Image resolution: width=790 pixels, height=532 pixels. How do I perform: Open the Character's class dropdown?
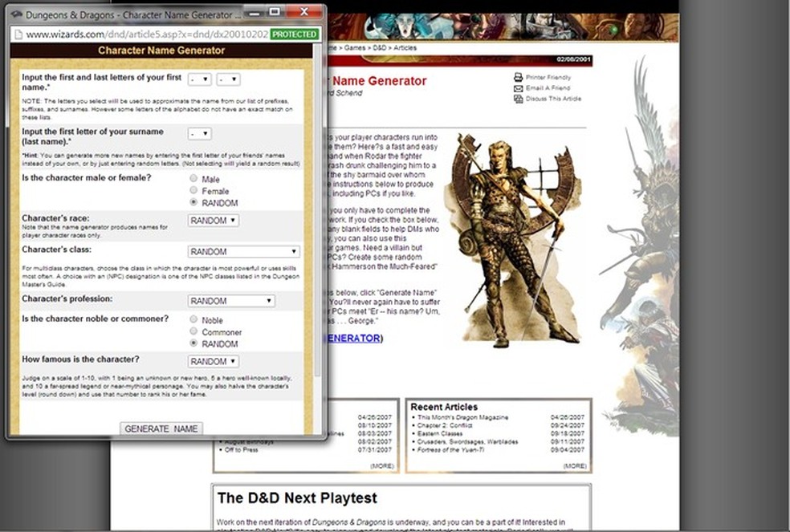point(242,251)
